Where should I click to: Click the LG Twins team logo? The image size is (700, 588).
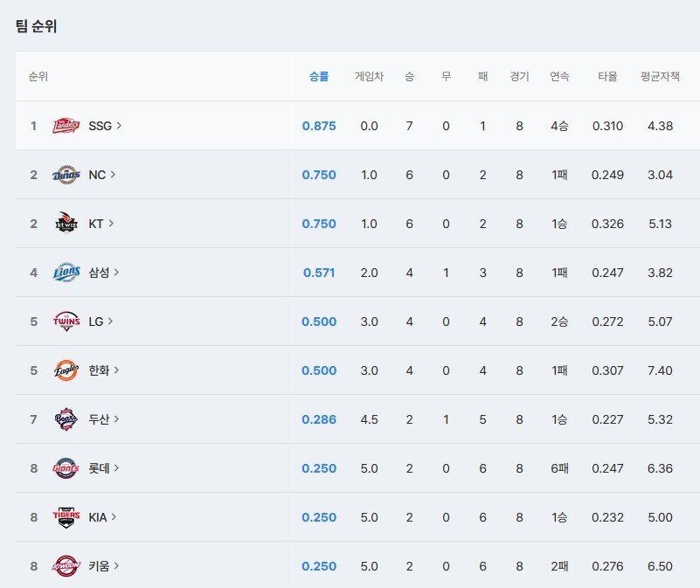[66, 322]
